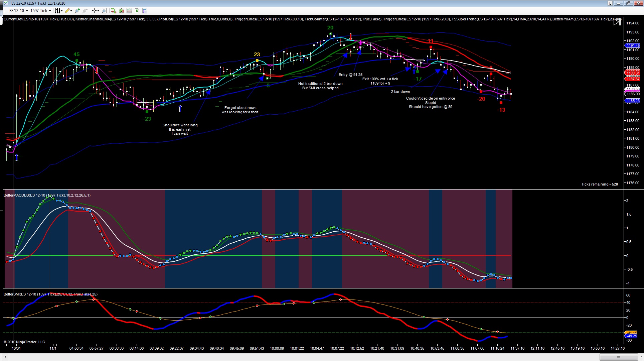Screen dimensions: 644x361
Task: Click the 1186.00 last price marker
Action: [632, 94]
